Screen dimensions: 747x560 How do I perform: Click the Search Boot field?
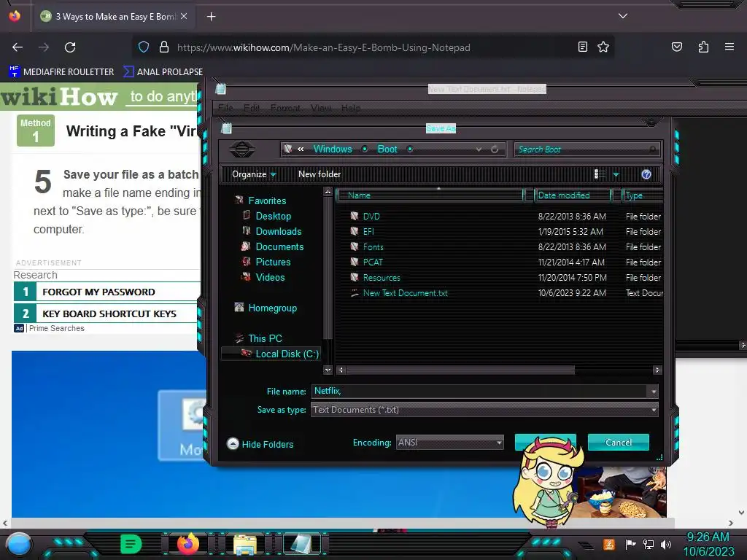point(587,149)
